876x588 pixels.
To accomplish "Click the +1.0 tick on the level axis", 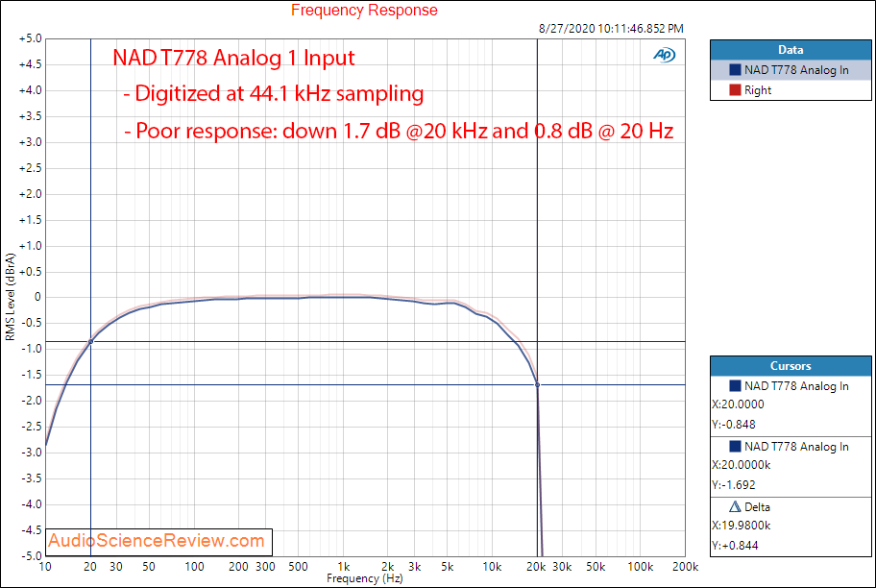I will [x=31, y=245].
